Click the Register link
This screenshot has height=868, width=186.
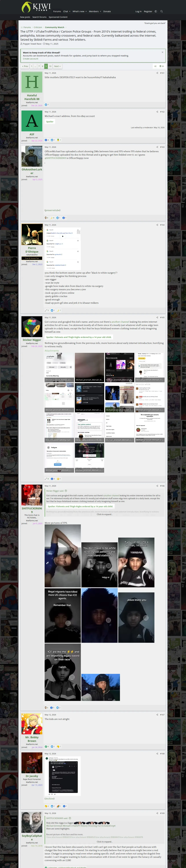pos(148,11)
